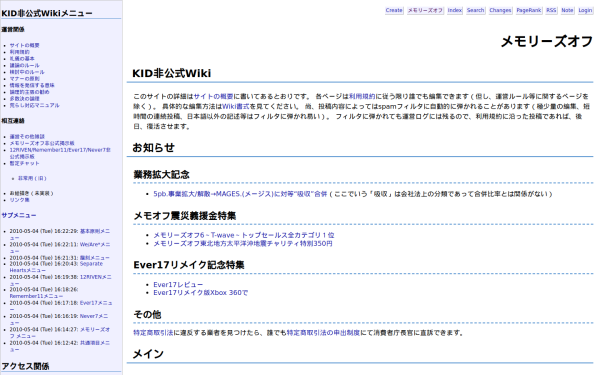
Task: Open the Note page link
Action: [x=567, y=10]
